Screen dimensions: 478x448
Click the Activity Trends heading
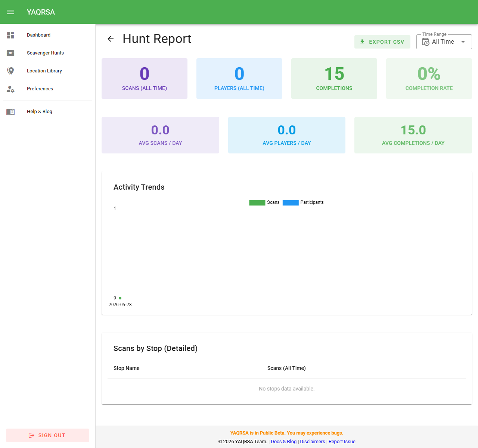[139, 187]
